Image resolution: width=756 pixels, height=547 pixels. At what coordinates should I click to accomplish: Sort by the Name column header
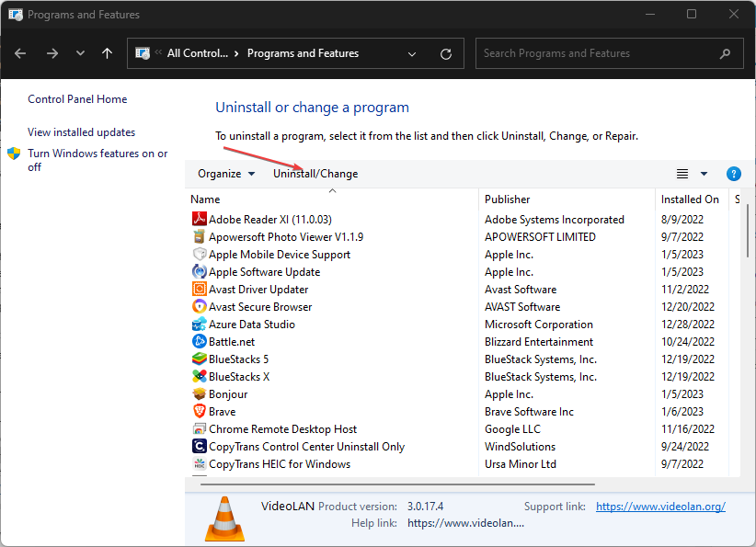click(x=205, y=199)
